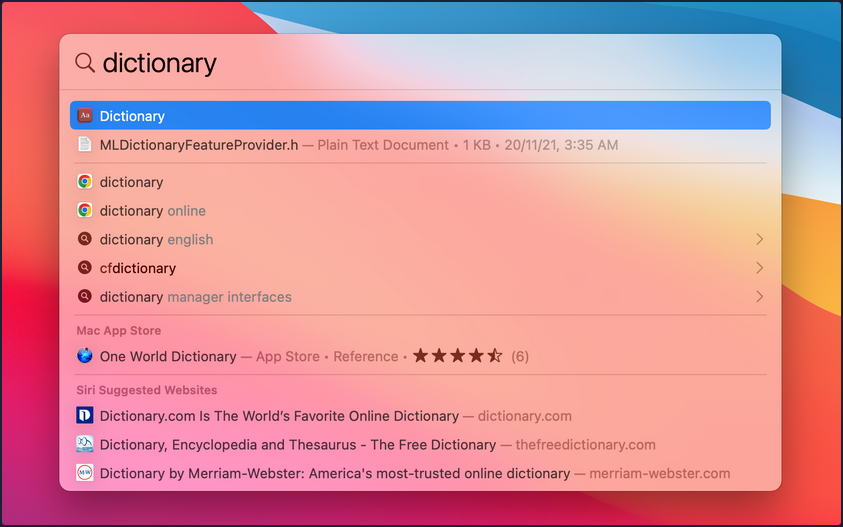843x527 pixels.
Task: Expand the chevron on "cfdictionary" row
Action: 759,268
